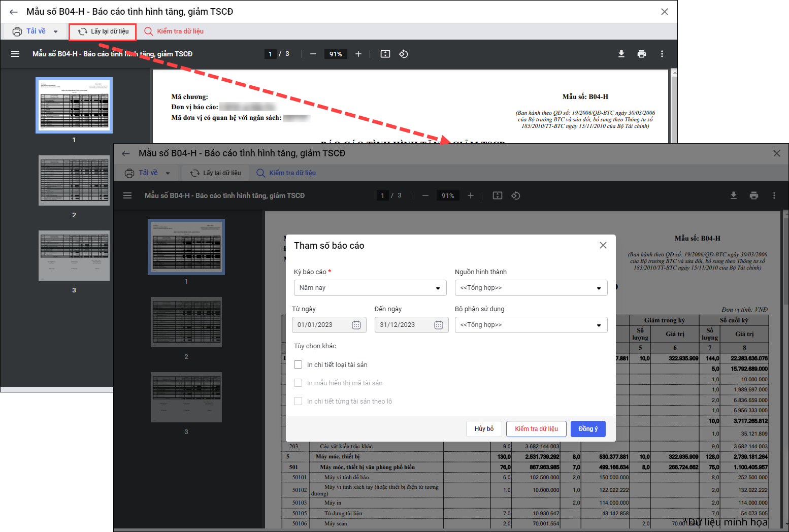The width and height of the screenshot is (789, 532).
Task: Open Tải về dropdown arrow in front window
Action: click(x=168, y=173)
